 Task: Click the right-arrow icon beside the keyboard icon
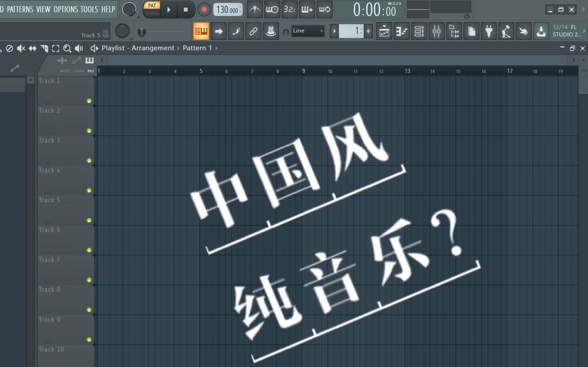pos(219,31)
